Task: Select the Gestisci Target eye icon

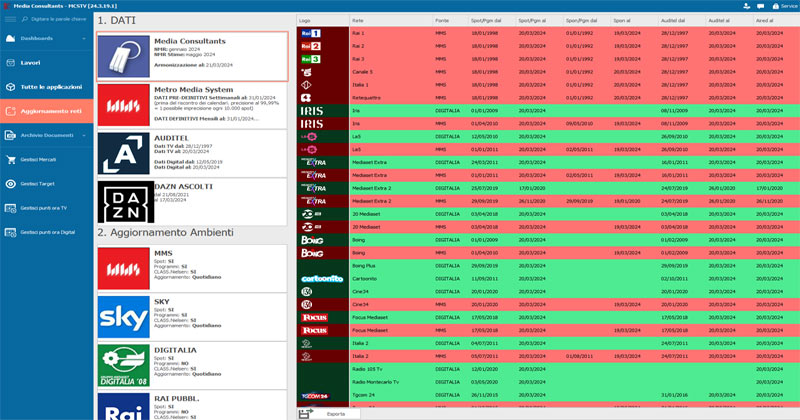Action: tap(12, 183)
